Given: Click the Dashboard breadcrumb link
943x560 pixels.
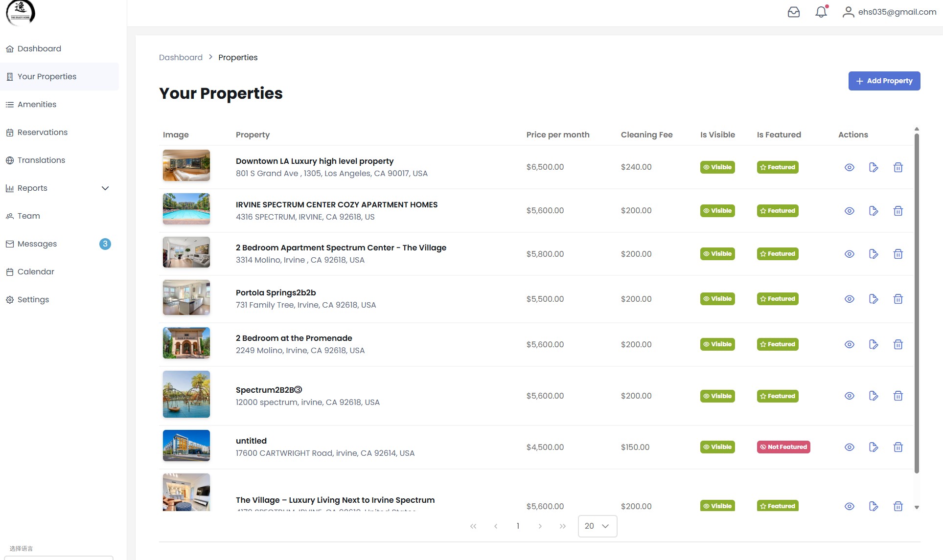Looking at the screenshot, I should [181, 58].
